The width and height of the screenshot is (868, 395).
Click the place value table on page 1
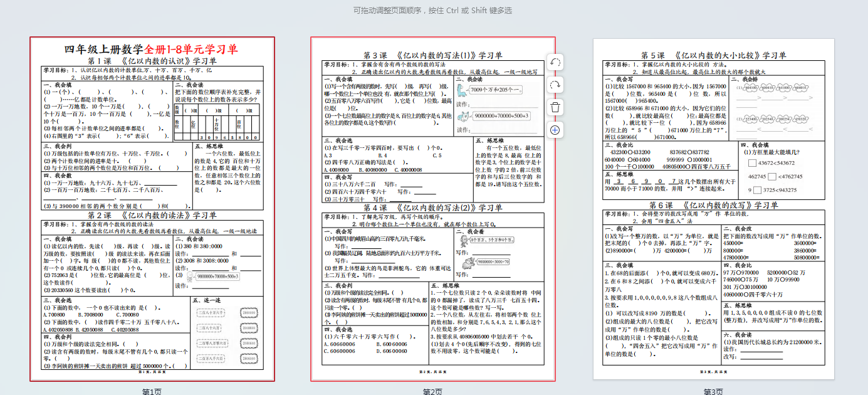(x=216, y=122)
